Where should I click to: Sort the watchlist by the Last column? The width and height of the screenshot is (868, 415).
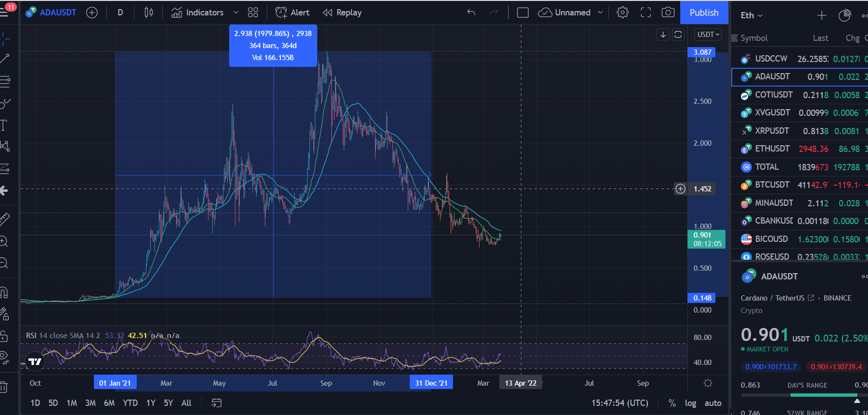click(820, 38)
